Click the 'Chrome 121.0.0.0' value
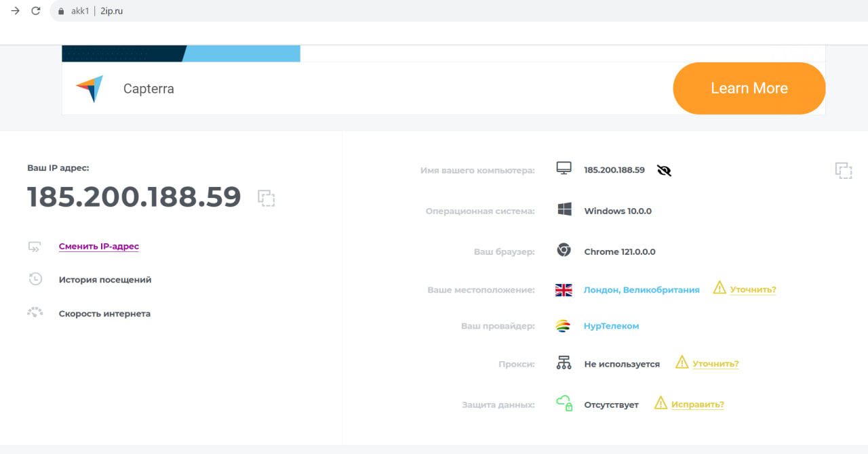 (620, 251)
